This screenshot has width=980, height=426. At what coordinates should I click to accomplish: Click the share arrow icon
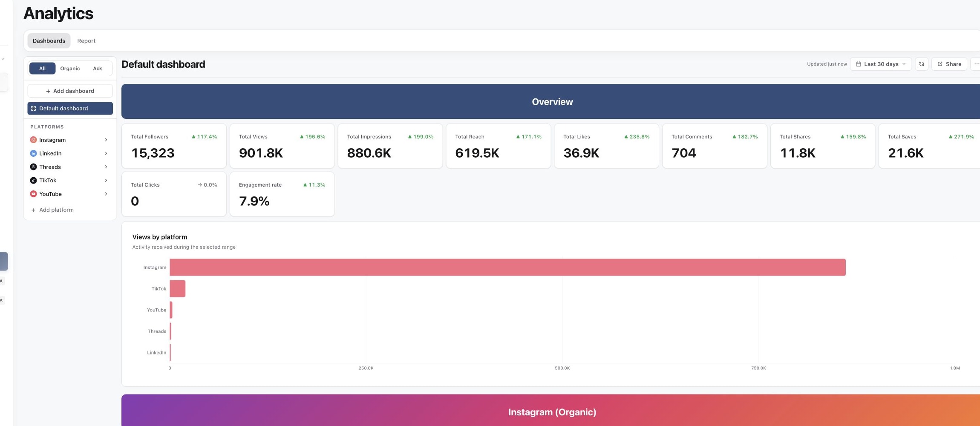[940, 64]
